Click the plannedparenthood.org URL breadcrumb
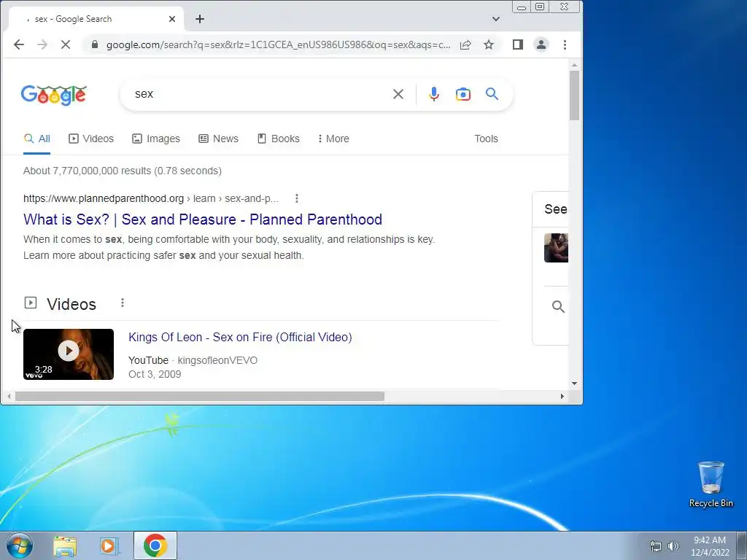The width and height of the screenshot is (747, 560). [x=151, y=198]
